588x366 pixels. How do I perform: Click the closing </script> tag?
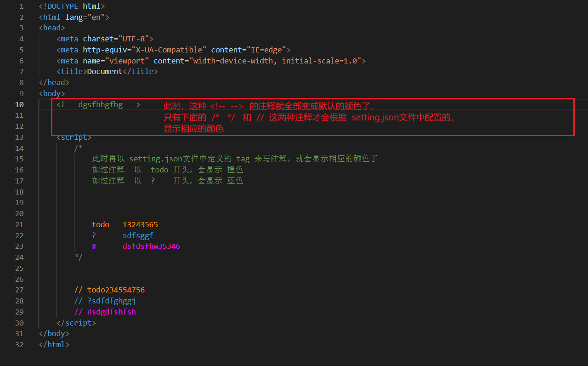click(76, 323)
